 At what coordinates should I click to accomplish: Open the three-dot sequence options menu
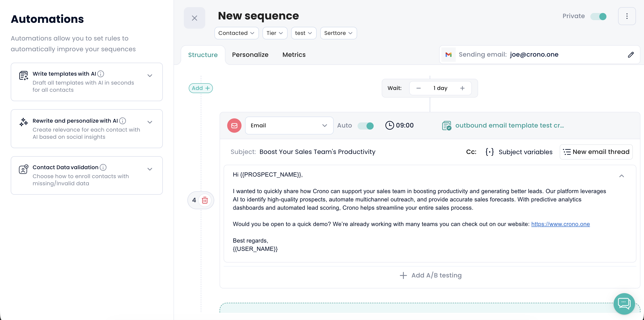(627, 16)
